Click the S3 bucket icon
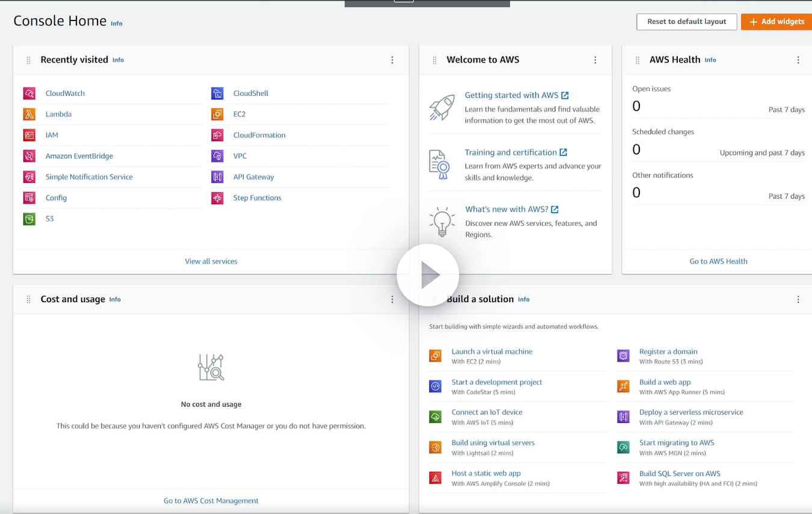Image resolution: width=812 pixels, height=514 pixels. pos(29,219)
